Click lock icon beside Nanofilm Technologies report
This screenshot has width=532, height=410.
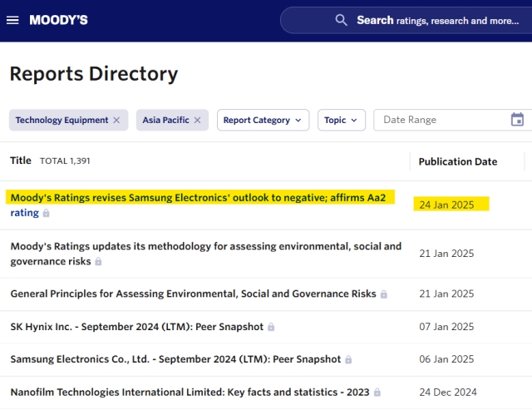tap(377, 393)
